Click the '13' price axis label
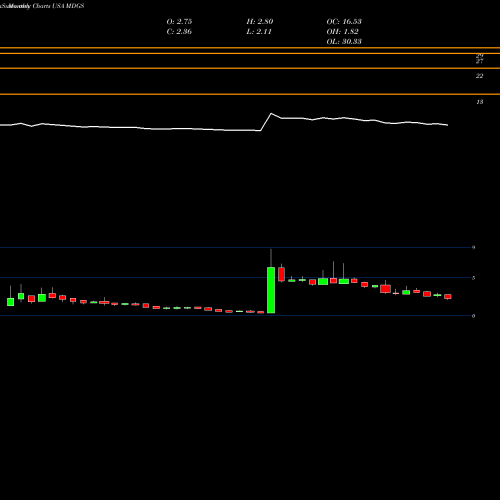500x500 pixels. (x=479, y=102)
